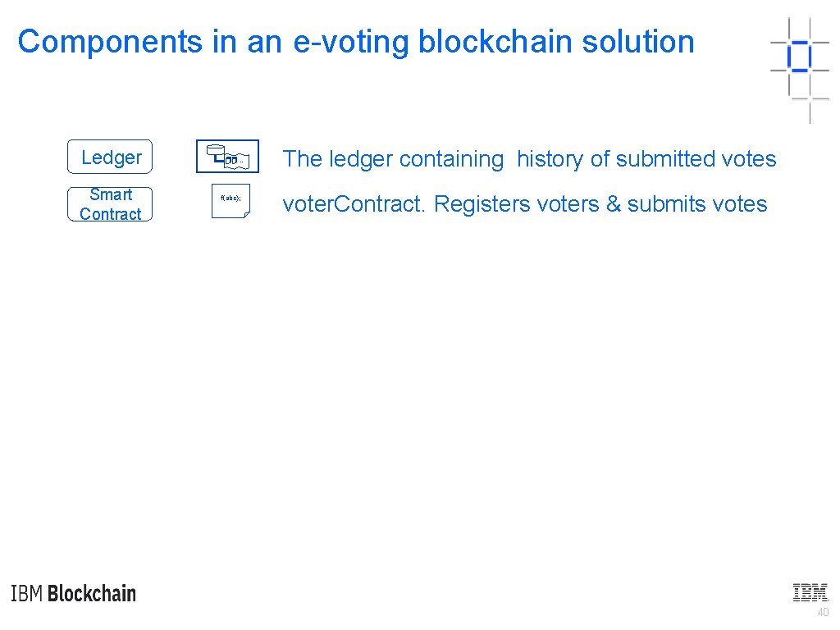Click the blue square graphic in corner
This screenshot has width=840, height=630.
798,57
